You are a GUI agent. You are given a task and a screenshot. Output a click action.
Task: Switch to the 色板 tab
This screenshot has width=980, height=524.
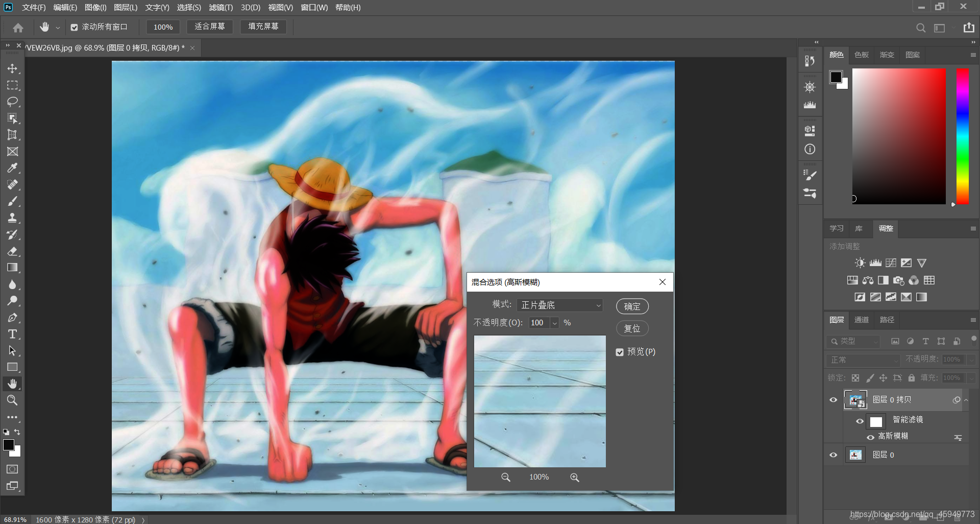pyautogui.click(x=862, y=55)
